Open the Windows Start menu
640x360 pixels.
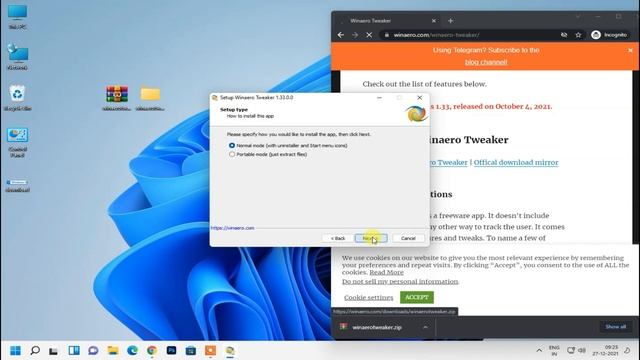click(16, 350)
